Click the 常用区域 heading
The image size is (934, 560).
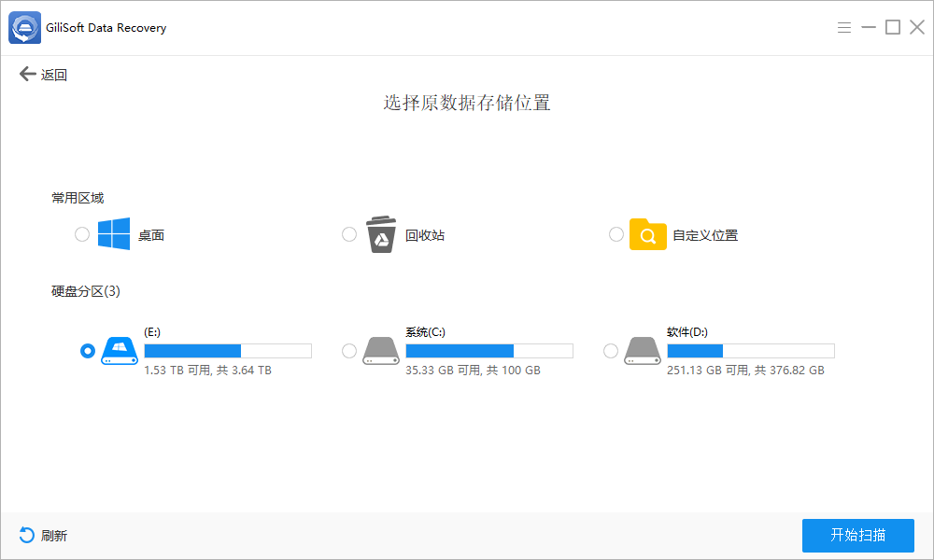pyautogui.click(x=78, y=198)
